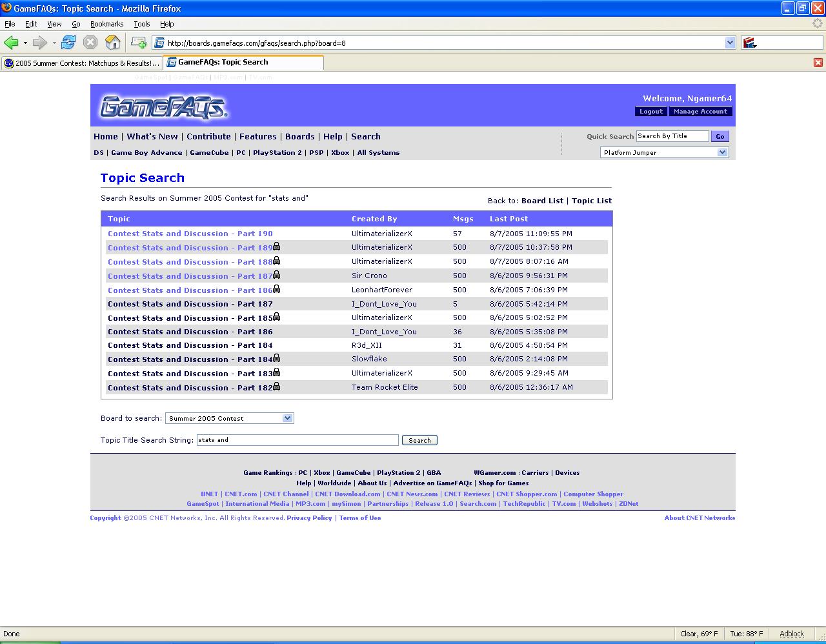This screenshot has width=826, height=644.
Task: Click the Search button below topic string
Action: pos(419,440)
